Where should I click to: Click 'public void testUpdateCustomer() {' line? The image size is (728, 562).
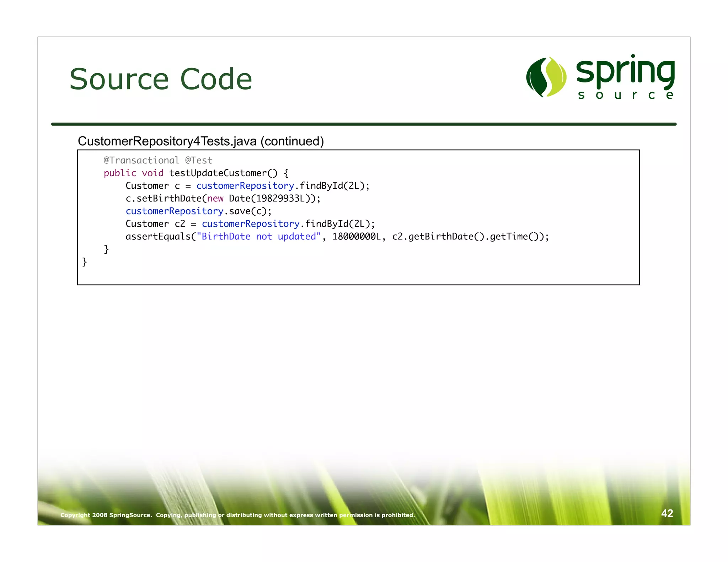coord(196,173)
